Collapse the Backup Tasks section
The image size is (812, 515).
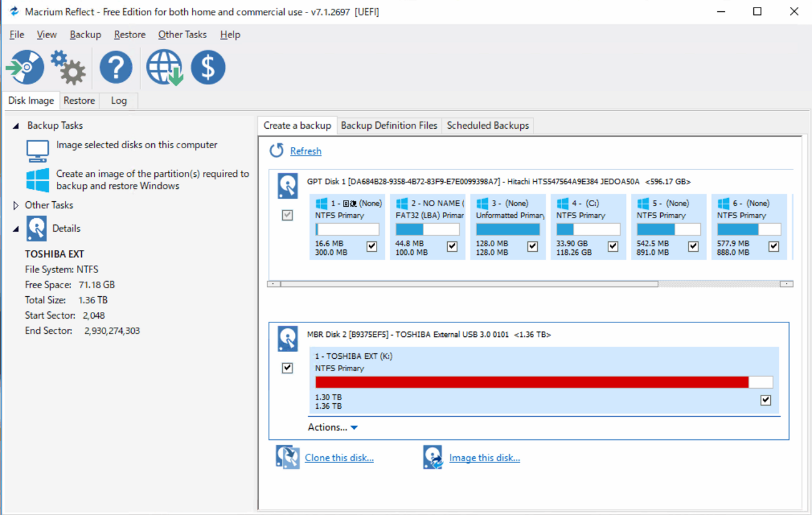[x=16, y=126]
